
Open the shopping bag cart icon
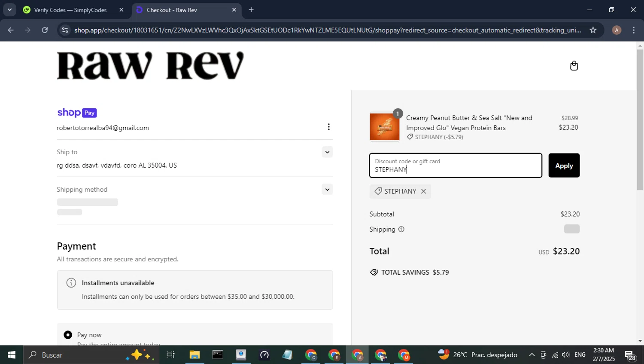574,66
